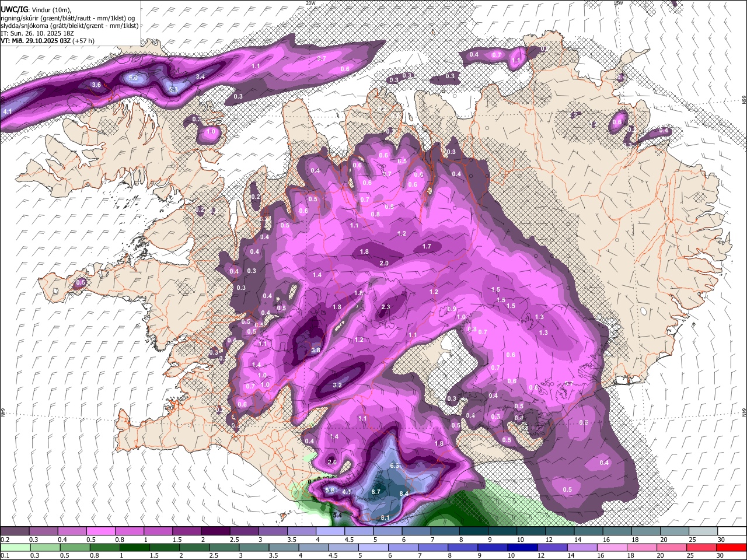Screen dimensions: 747x560
Task: Click the "3.2" snowfall value on the map
Action: [337, 386]
